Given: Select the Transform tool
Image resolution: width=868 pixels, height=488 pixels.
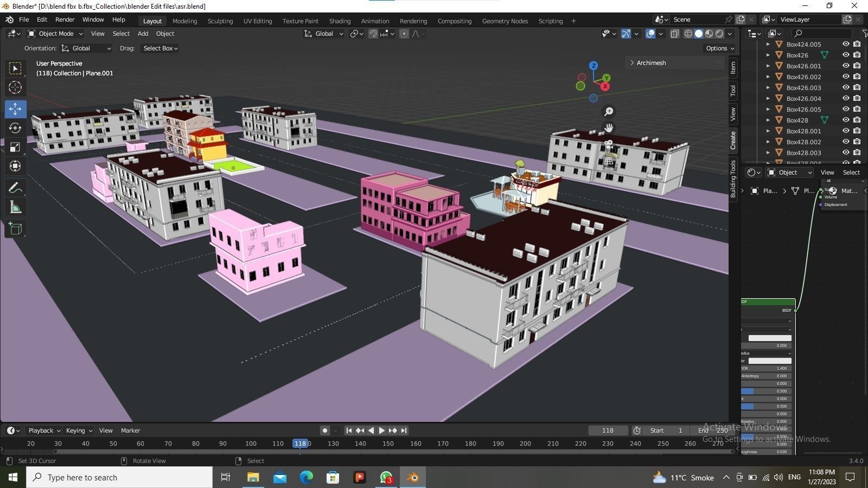Looking at the screenshot, I should click(x=15, y=166).
